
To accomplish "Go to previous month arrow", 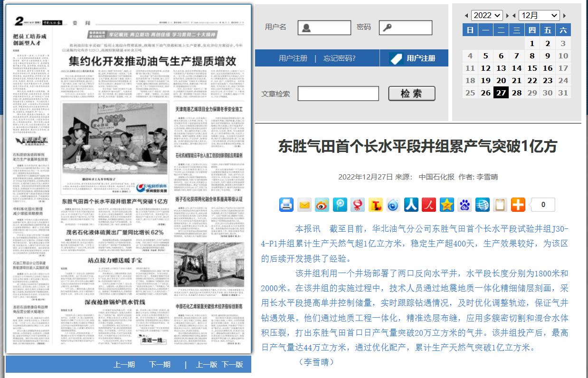I will [514, 16].
